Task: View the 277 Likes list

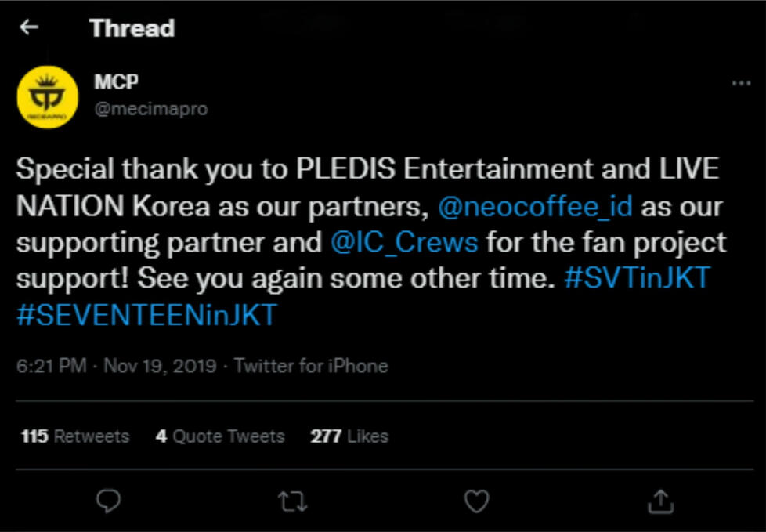Action: tap(349, 436)
